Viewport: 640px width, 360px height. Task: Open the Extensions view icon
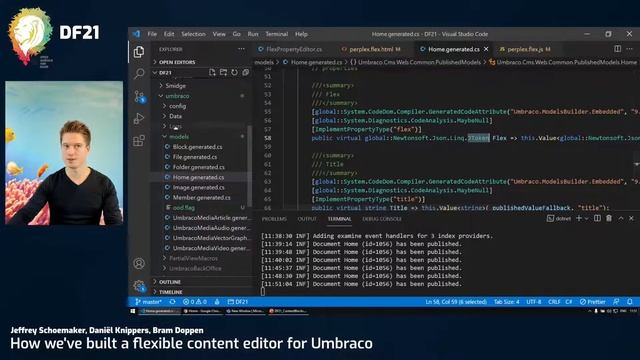point(139,140)
